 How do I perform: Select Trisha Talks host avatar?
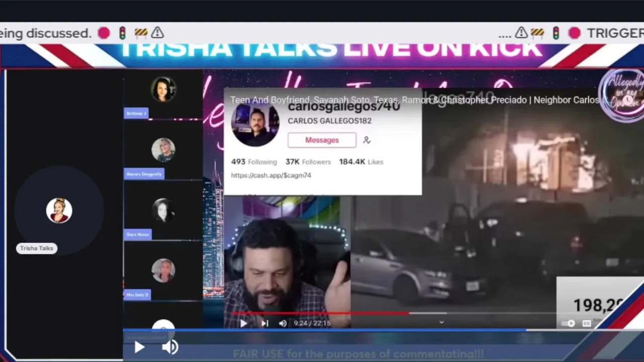59,210
